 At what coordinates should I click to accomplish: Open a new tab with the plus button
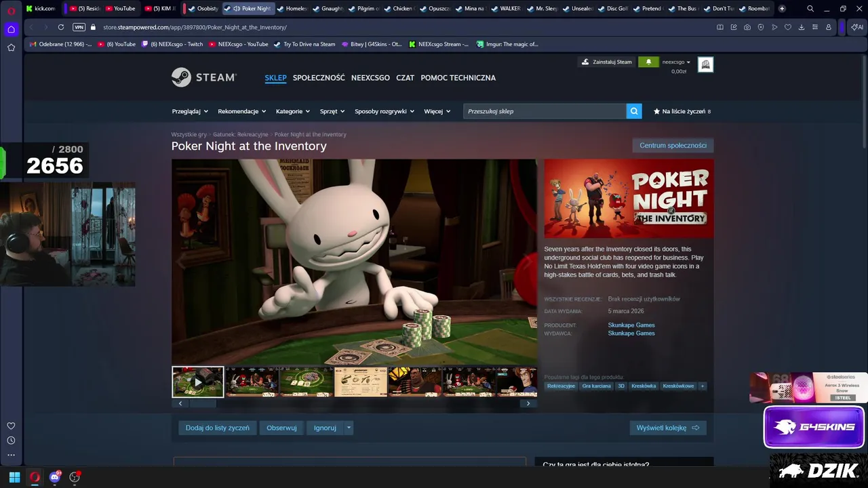(x=782, y=8)
